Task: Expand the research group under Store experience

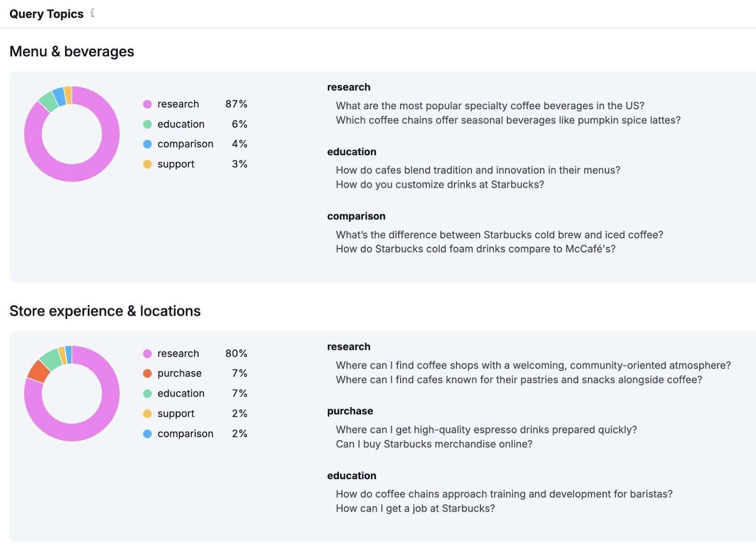Action: pyautogui.click(x=349, y=346)
